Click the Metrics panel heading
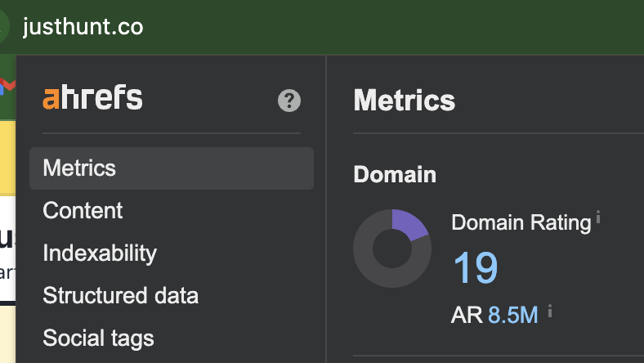 click(405, 101)
